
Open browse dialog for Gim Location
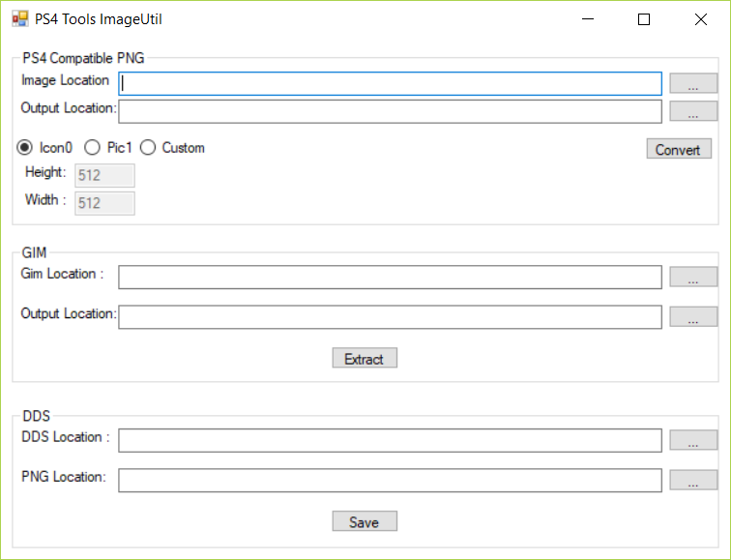[693, 277]
